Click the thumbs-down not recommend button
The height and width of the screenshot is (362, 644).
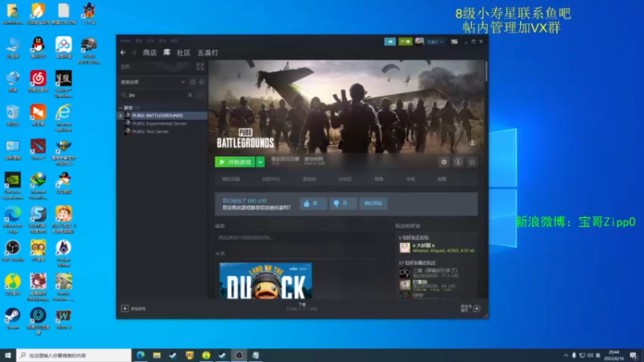tap(343, 204)
